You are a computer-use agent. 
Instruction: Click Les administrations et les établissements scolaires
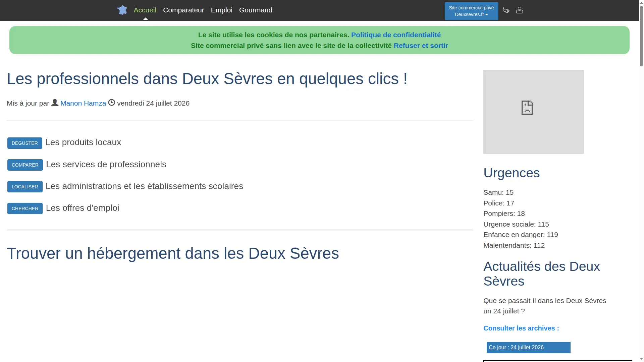[x=144, y=186]
